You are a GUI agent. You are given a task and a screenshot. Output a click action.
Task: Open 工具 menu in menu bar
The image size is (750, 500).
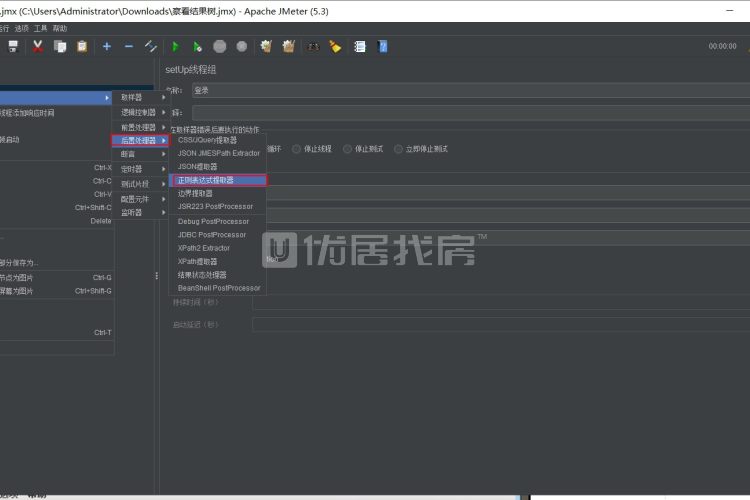pos(41,28)
